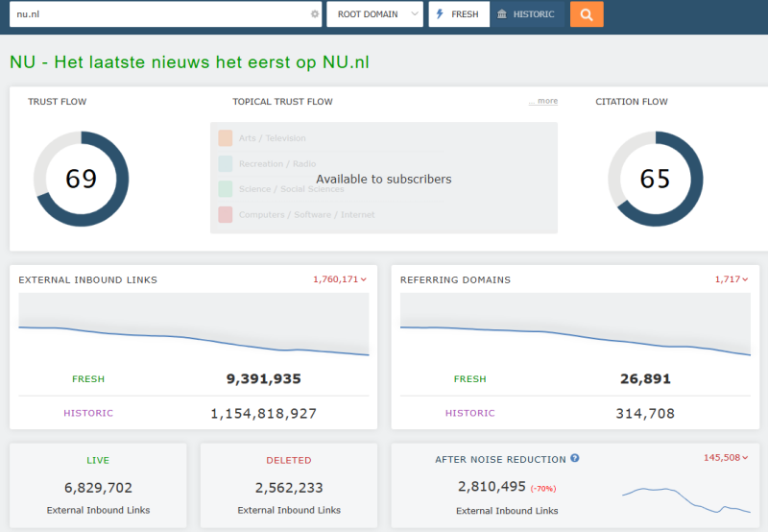Open the Root Domain dropdown

coord(374,14)
